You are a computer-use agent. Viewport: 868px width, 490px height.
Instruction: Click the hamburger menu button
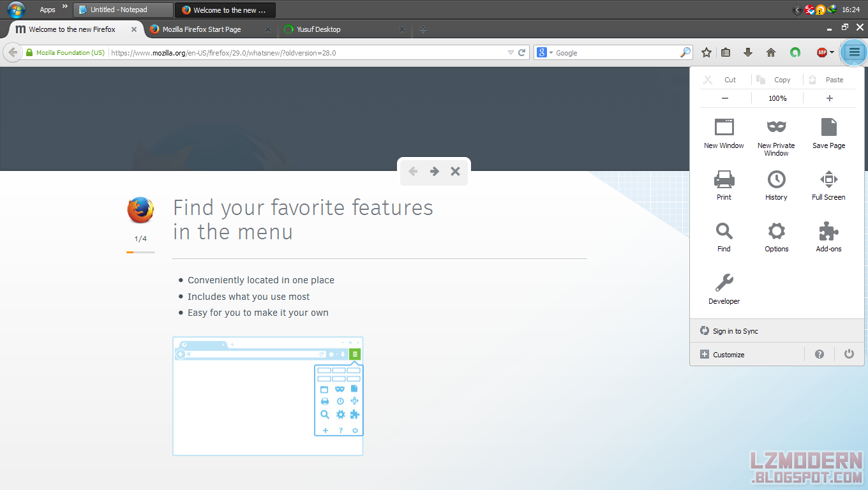click(854, 52)
